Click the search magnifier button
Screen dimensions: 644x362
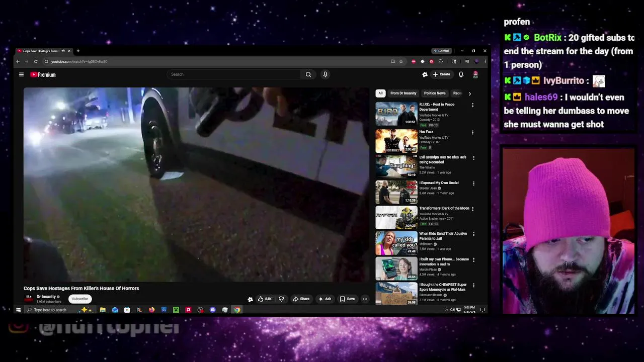coord(308,74)
